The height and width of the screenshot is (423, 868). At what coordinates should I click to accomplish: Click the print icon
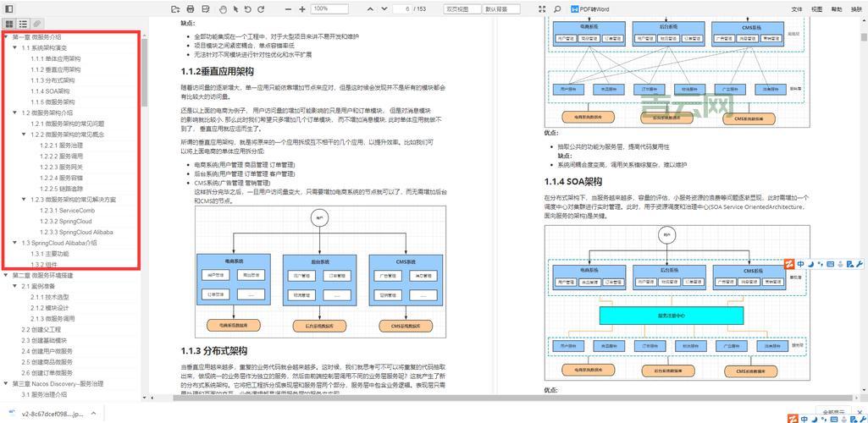[191, 9]
